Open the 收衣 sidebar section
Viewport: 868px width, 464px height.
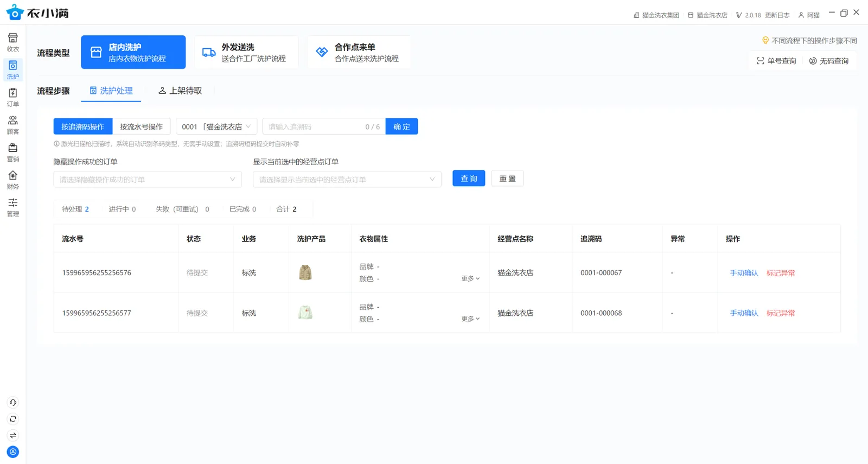click(13, 42)
